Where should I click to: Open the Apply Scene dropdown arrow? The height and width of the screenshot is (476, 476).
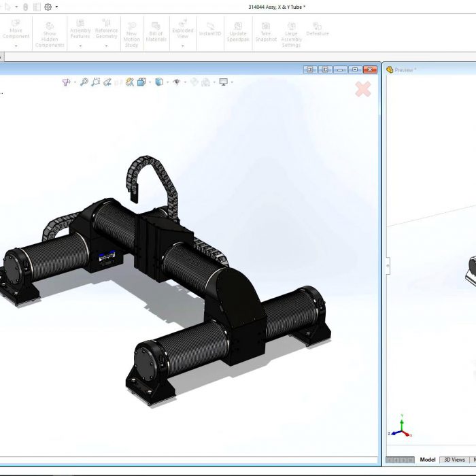click(x=214, y=82)
